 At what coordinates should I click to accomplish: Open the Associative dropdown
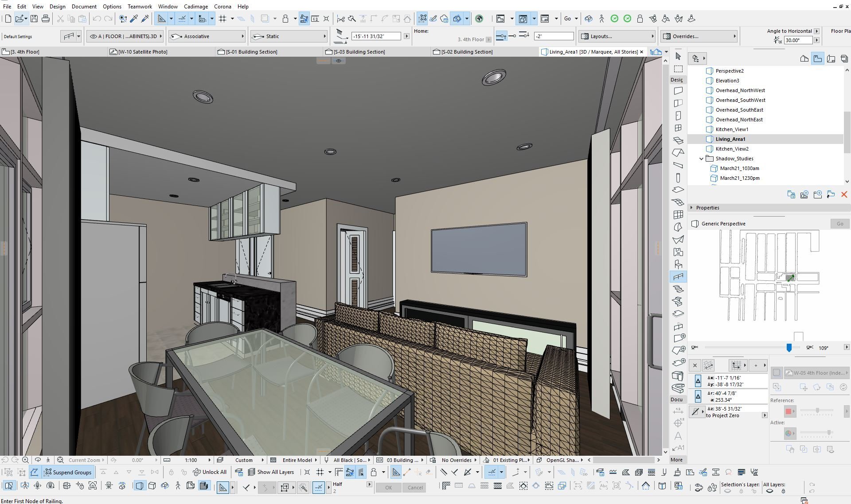pyautogui.click(x=207, y=36)
